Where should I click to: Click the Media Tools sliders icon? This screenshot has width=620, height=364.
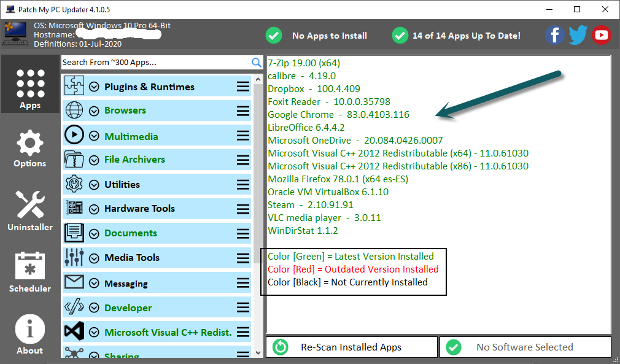tap(74, 257)
